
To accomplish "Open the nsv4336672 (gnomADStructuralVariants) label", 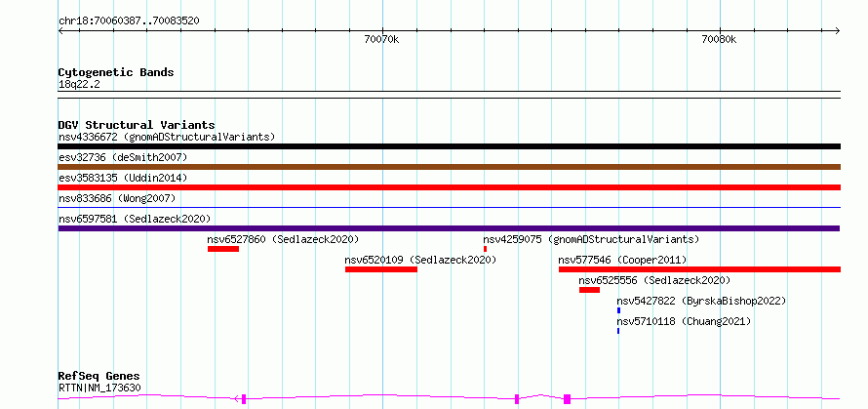I will pos(167,137).
